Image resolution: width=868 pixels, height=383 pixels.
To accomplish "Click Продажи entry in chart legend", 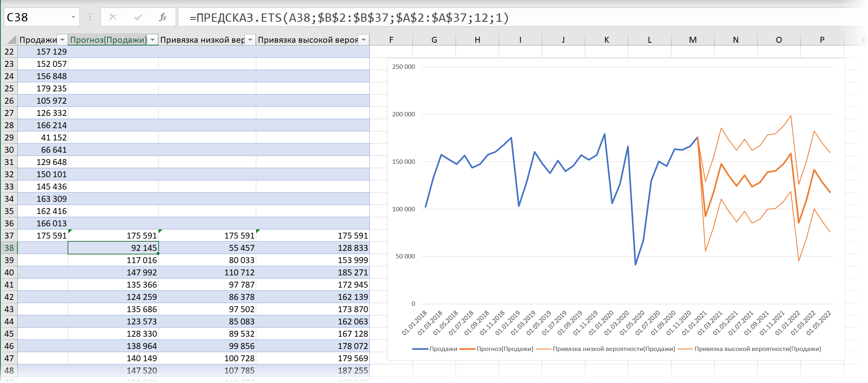I will 435,349.
